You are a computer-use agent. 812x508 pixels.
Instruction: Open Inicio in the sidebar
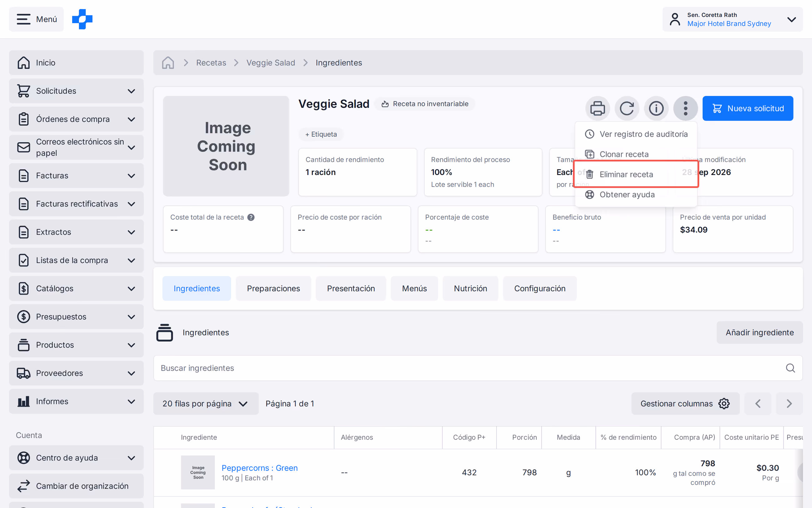(x=76, y=63)
